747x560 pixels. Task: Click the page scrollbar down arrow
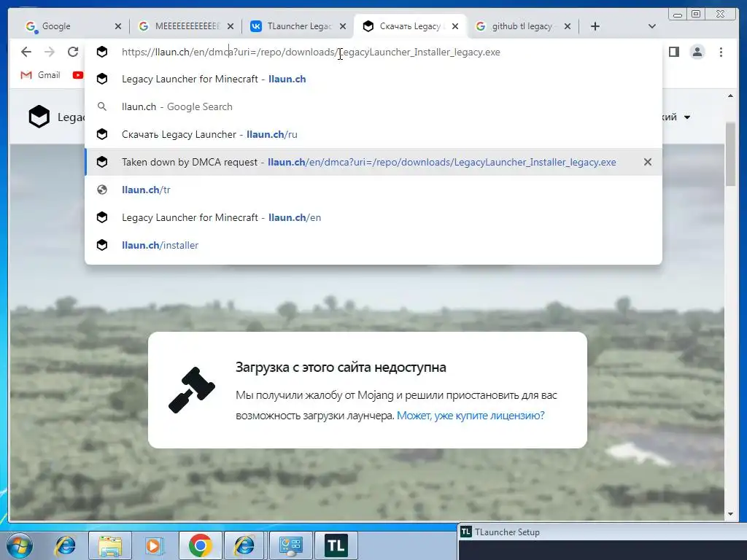pyautogui.click(x=730, y=514)
